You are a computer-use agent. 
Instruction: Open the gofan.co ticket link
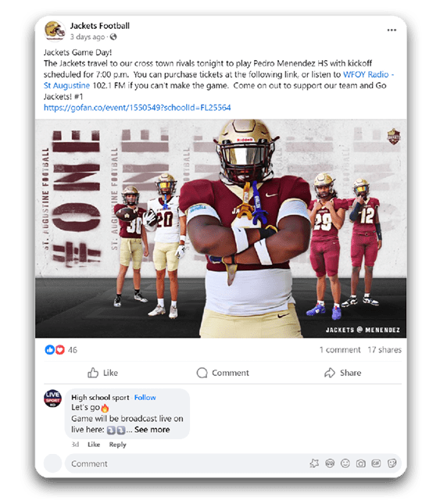tap(138, 108)
